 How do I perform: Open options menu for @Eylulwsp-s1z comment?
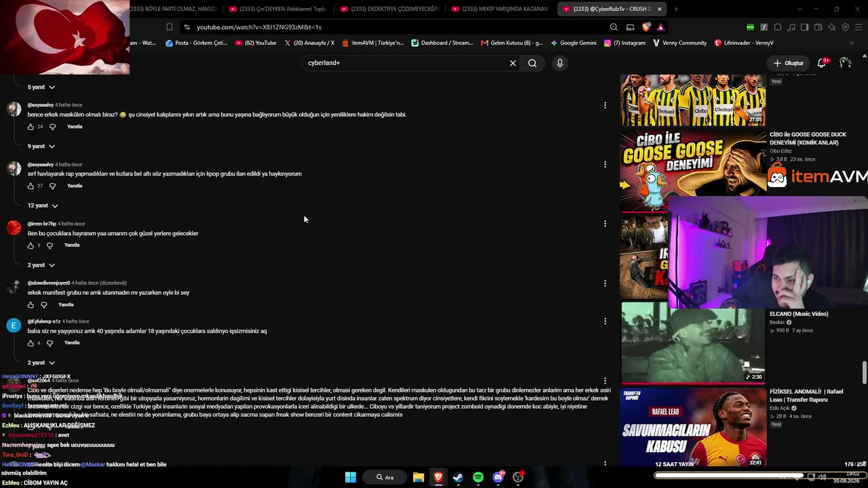point(605,321)
